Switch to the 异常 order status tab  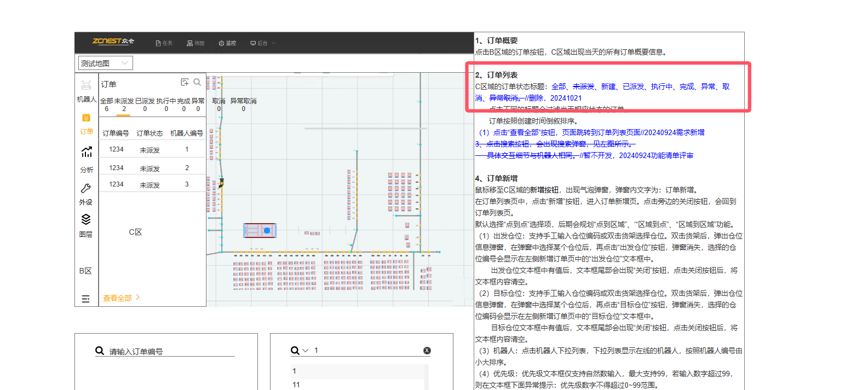pyautogui.click(x=198, y=104)
